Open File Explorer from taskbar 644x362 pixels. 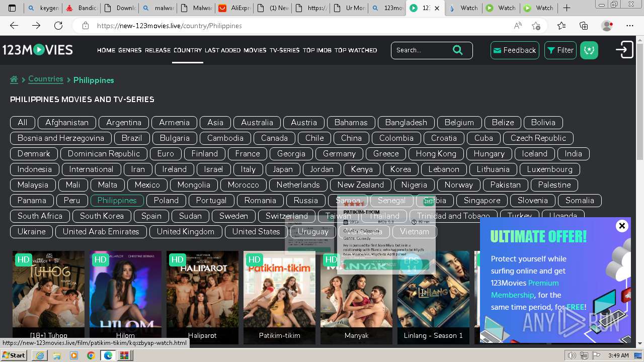pyautogui.click(x=57, y=355)
